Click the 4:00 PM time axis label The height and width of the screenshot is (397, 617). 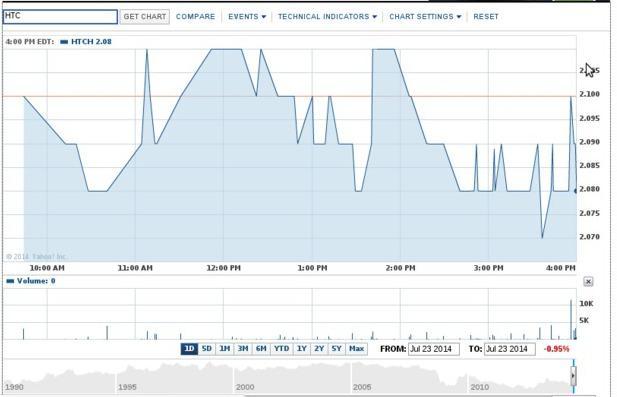pyautogui.click(x=560, y=268)
